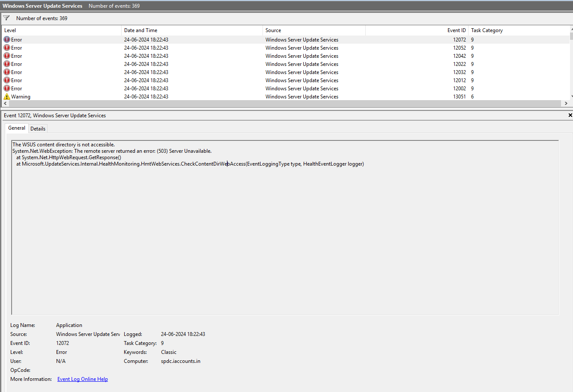The image size is (573, 392).
Task: Open Event Log Online Help link
Action: tap(83, 379)
